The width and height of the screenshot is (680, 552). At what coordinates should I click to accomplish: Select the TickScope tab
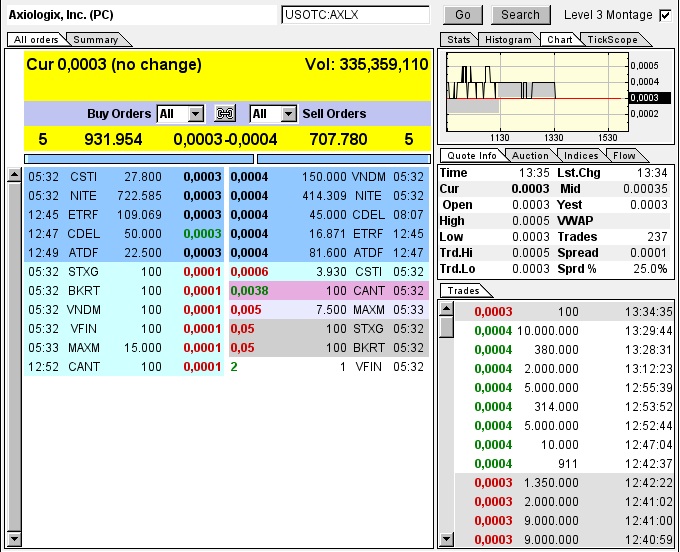[610, 40]
